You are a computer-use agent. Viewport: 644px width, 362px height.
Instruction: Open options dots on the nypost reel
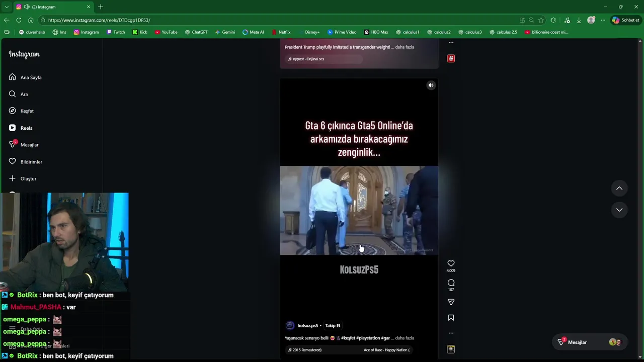(451, 43)
